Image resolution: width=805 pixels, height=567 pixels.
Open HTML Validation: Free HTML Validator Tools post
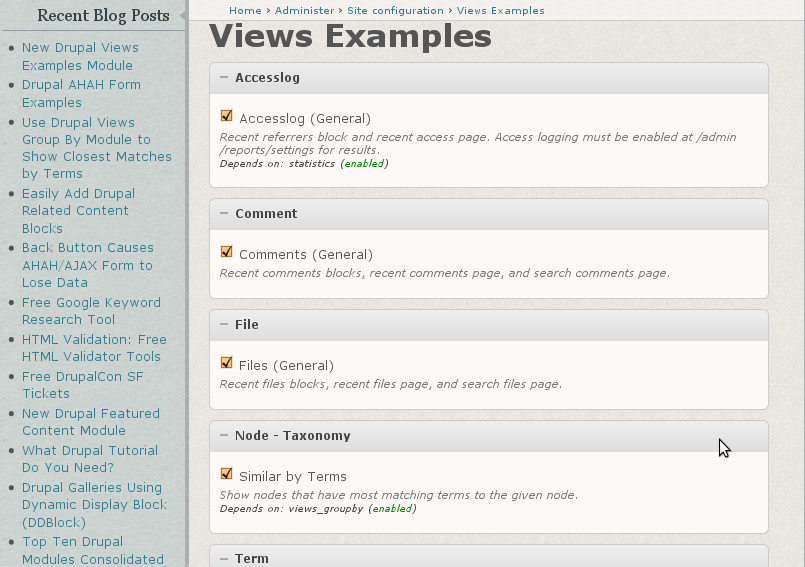click(x=94, y=348)
